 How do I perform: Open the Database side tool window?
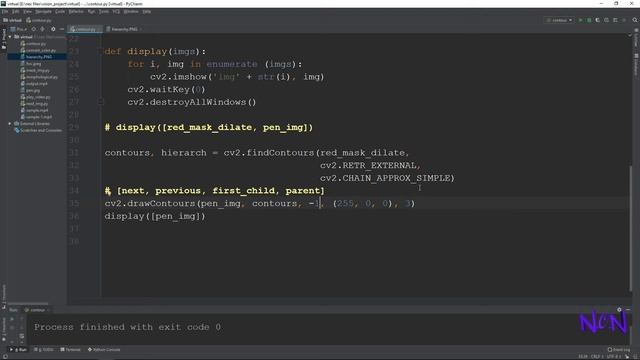tap(636, 64)
